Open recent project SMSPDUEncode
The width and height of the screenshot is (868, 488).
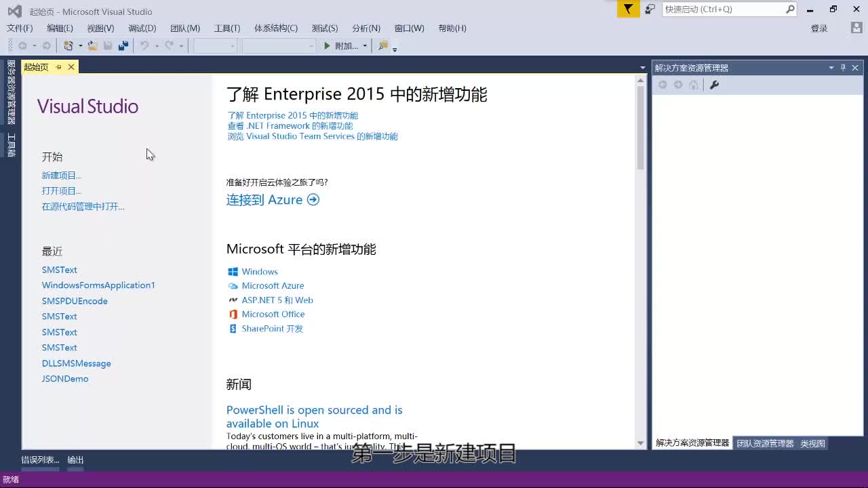pyautogui.click(x=75, y=301)
